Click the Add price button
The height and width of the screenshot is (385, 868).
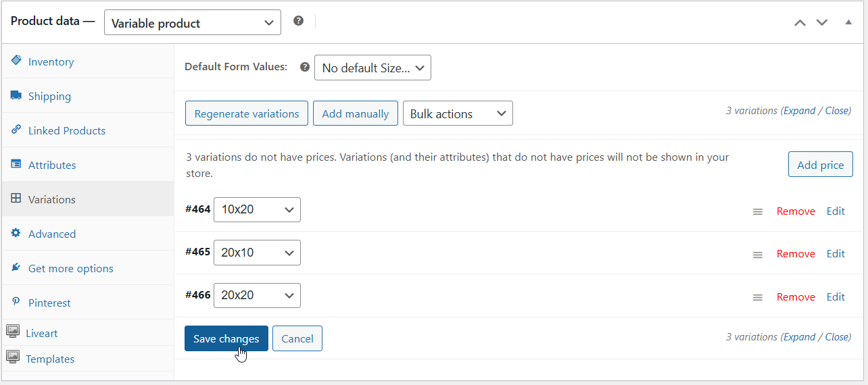(820, 165)
